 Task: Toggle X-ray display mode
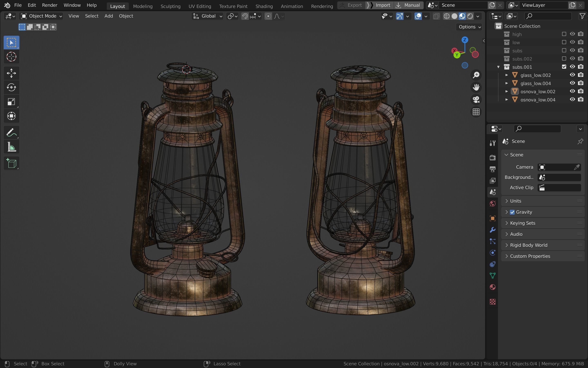point(436,16)
